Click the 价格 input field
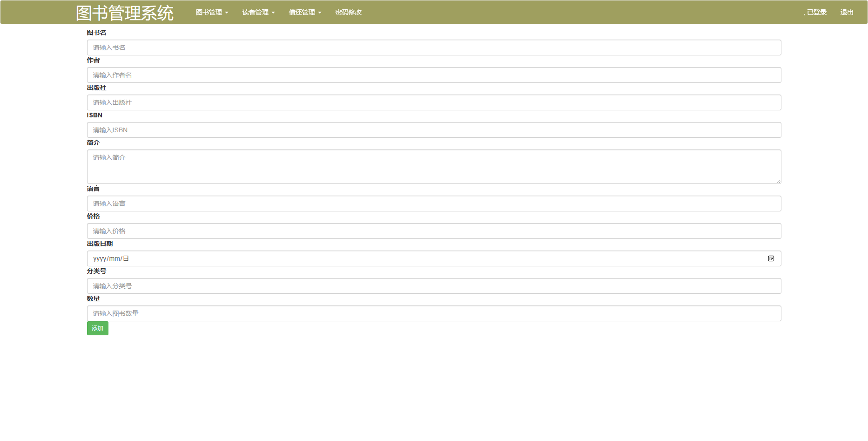 (x=434, y=231)
